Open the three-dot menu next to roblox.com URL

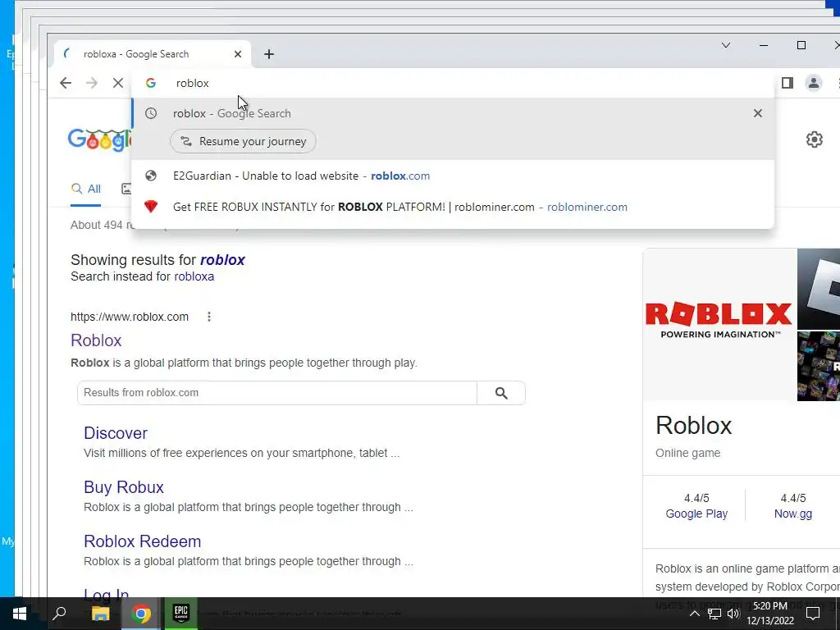pyautogui.click(x=209, y=317)
